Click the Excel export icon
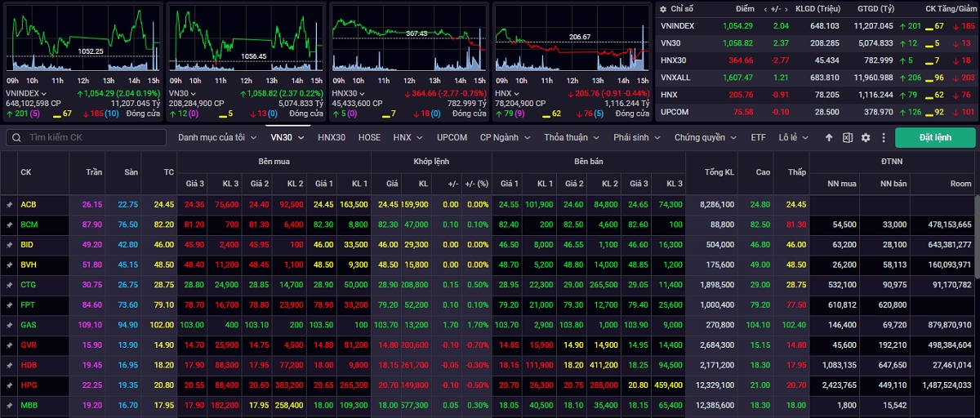Viewport: 980px width, 418px height. coord(847,138)
